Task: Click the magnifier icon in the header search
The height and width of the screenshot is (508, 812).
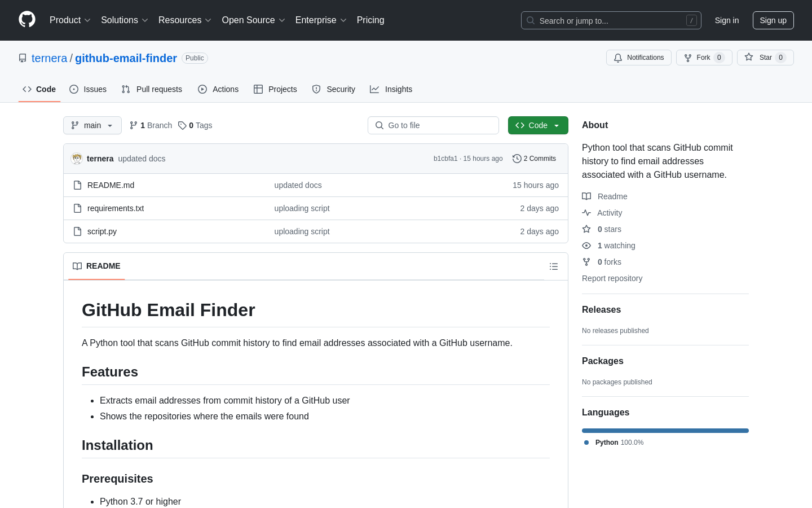Action: (x=531, y=20)
